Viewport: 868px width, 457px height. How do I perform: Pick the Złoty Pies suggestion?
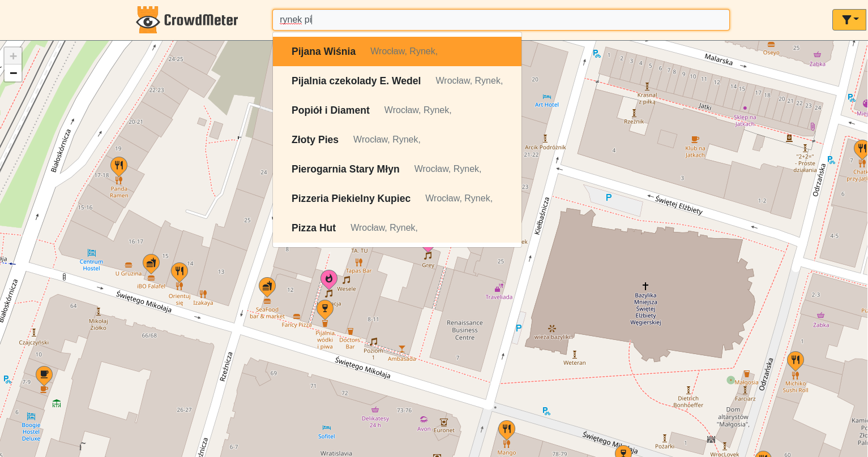coord(397,140)
